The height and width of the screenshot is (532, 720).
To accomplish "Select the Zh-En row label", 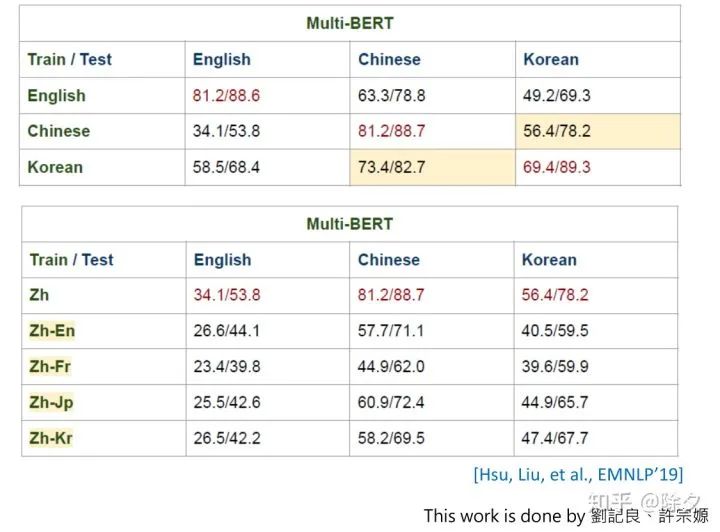I will [51, 331].
